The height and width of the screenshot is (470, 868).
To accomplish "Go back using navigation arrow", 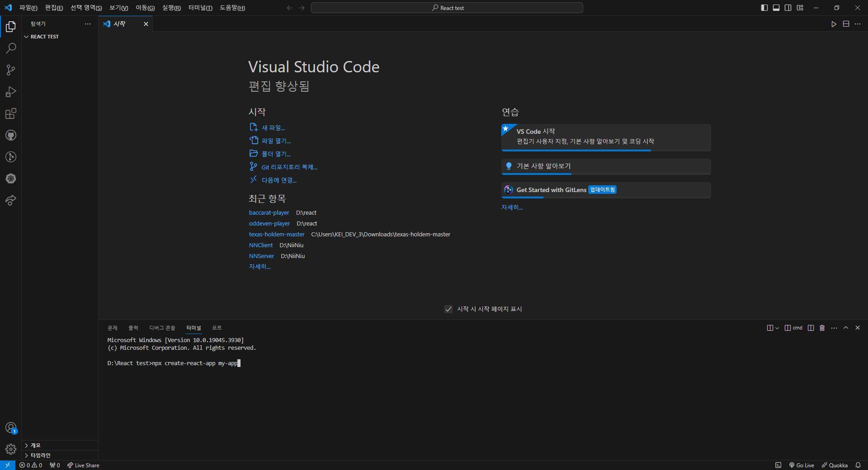I will [290, 8].
